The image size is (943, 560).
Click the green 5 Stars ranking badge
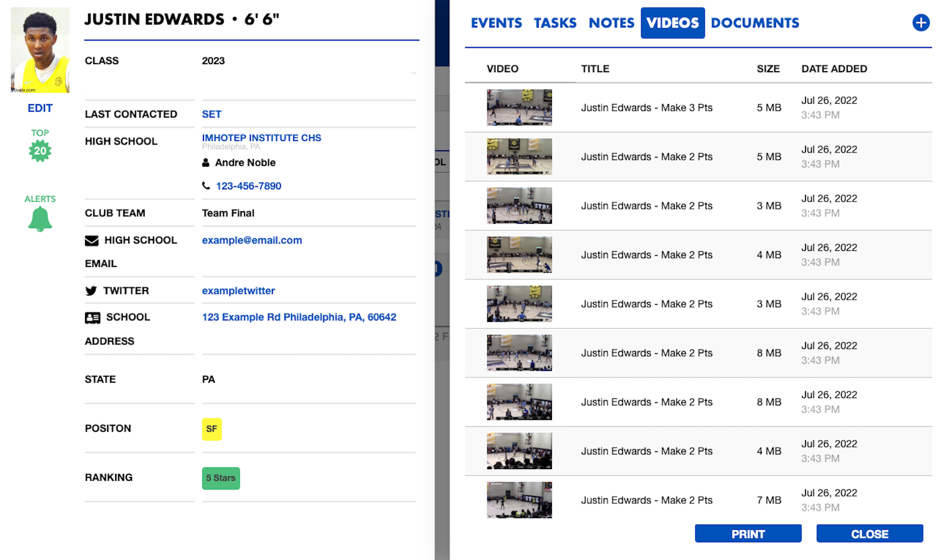[x=221, y=478]
